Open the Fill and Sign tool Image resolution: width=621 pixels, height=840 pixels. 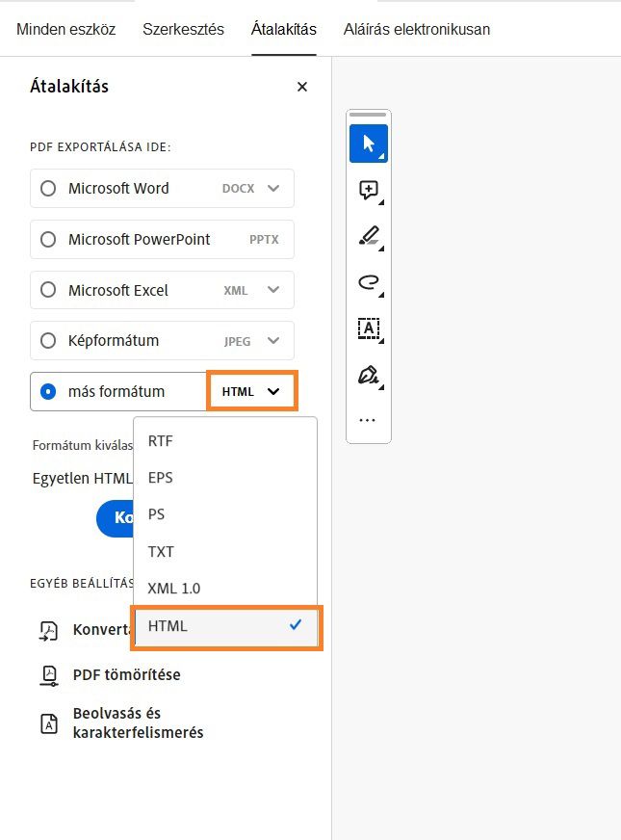[x=369, y=374]
